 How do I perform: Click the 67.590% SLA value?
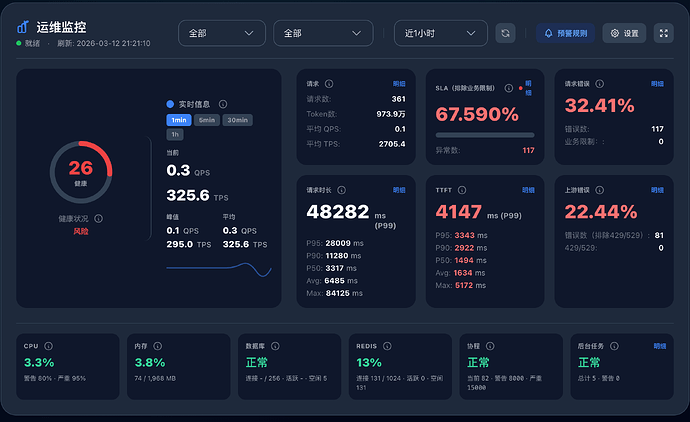477,114
